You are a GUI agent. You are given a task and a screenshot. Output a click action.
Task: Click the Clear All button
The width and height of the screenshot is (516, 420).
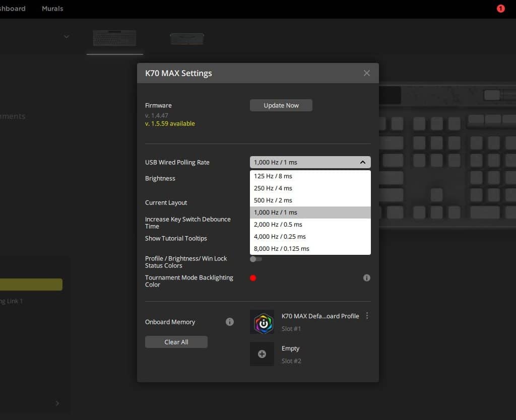point(176,342)
